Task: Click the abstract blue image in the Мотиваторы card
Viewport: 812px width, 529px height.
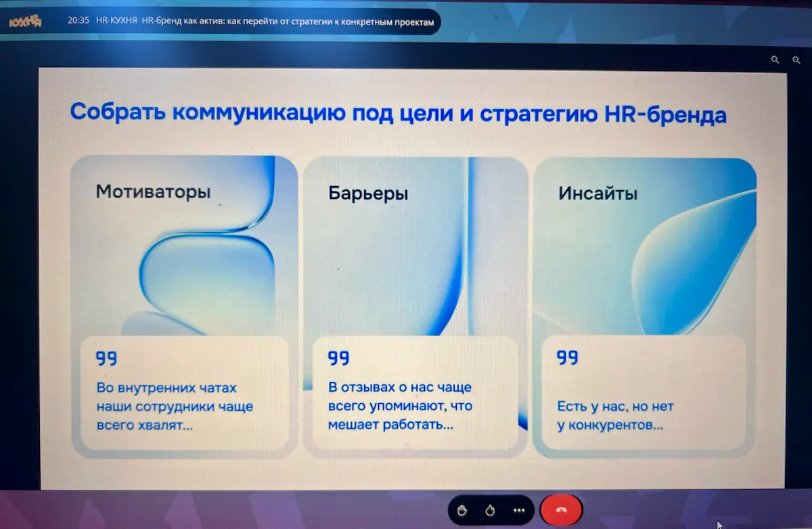Action: (x=184, y=245)
